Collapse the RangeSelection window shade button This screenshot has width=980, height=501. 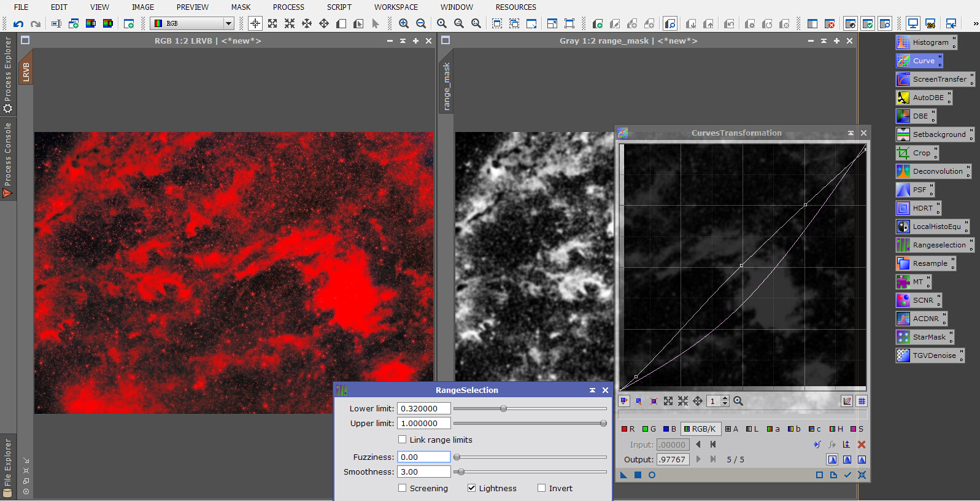click(x=592, y=390)
